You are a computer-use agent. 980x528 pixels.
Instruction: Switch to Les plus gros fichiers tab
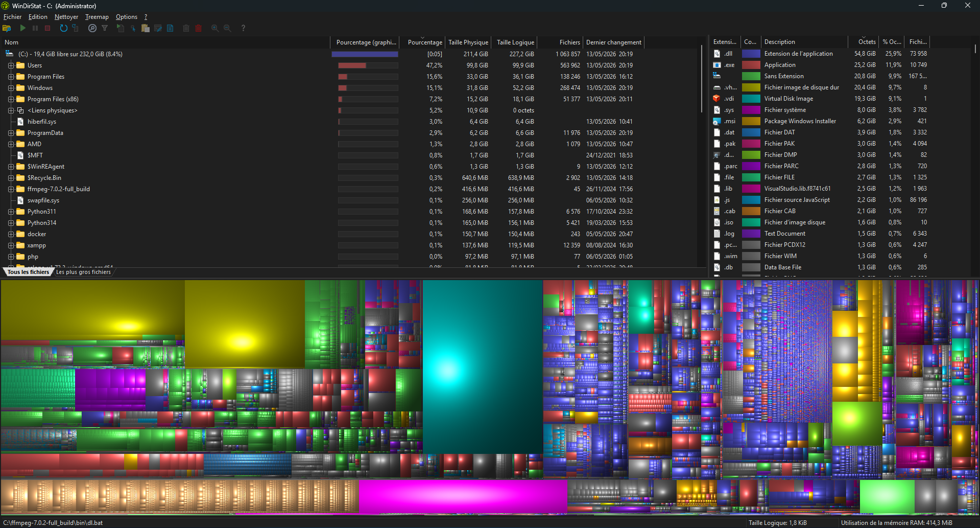pyautogui.click(x=83, y=272)
